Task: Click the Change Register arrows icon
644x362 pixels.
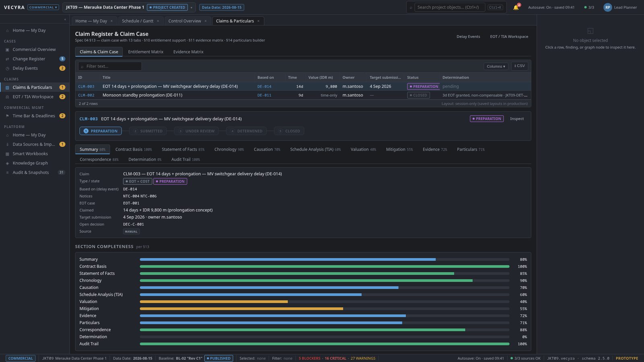Action: point(7,59)
